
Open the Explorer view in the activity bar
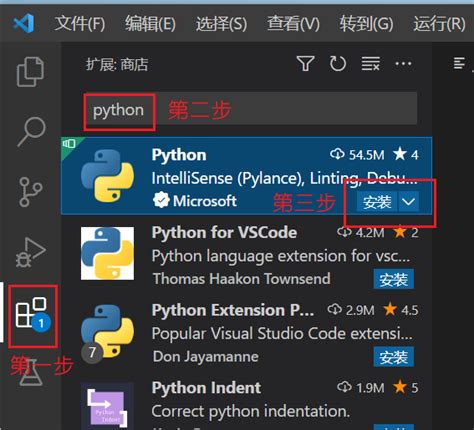pyautogui.click(x=30, y=72)
